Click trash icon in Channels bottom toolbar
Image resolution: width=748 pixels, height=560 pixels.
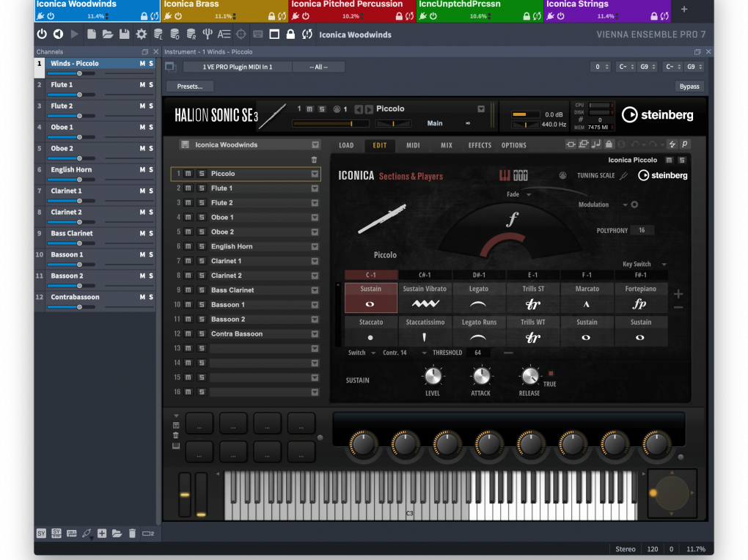132,534
